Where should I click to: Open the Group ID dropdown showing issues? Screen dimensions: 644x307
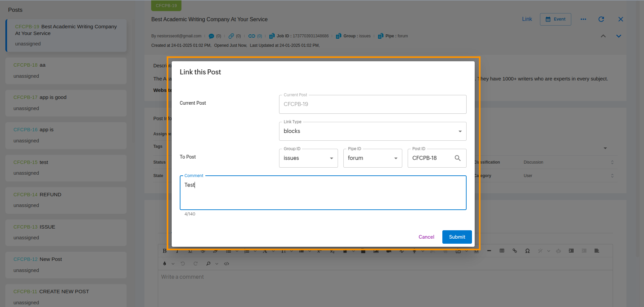(308, 158)
